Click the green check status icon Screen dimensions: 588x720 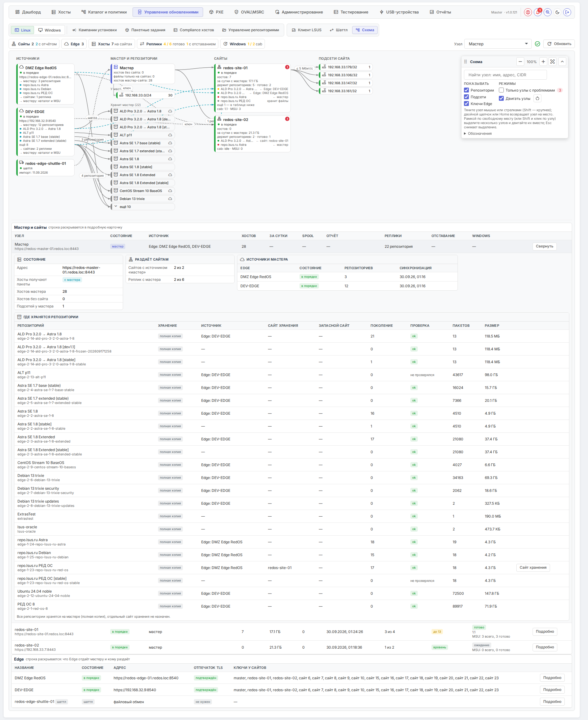pos(537,44)
